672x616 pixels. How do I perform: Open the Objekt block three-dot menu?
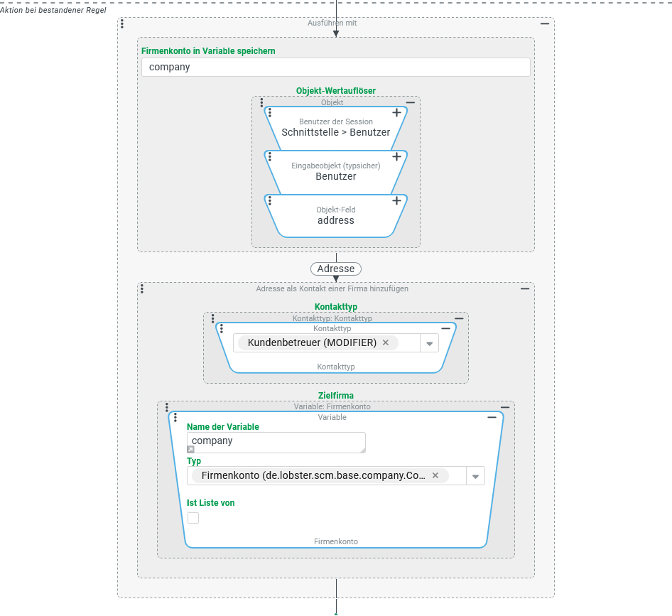[261, 103]
